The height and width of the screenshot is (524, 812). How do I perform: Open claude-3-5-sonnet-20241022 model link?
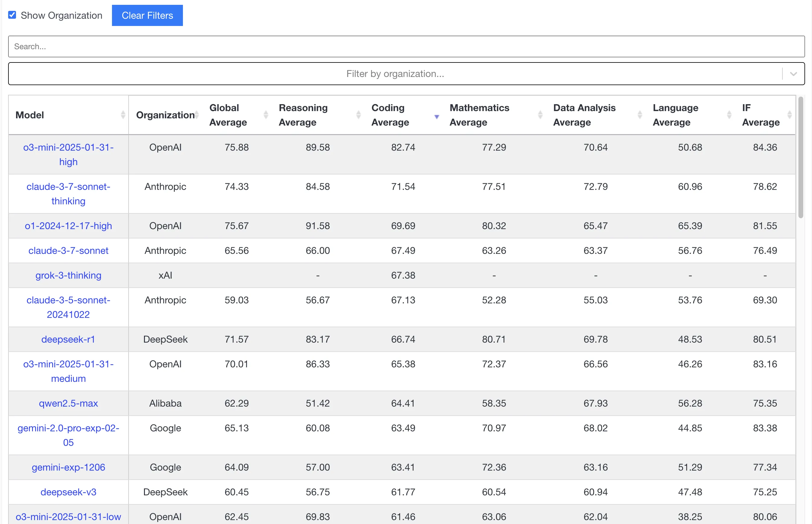[x=69, y=307]
